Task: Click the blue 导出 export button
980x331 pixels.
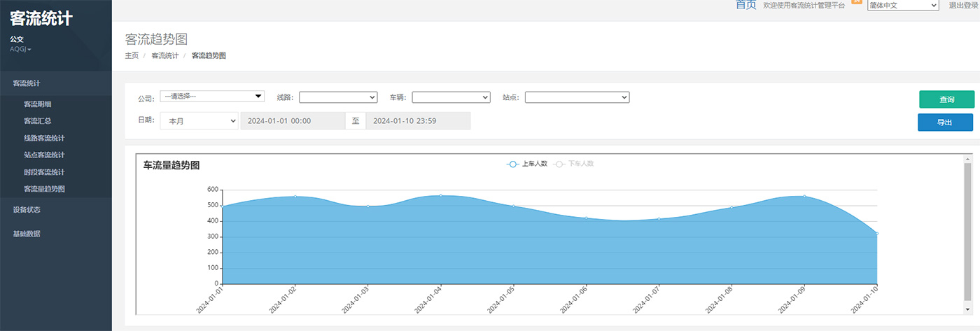Action: [x=945, y=122]
